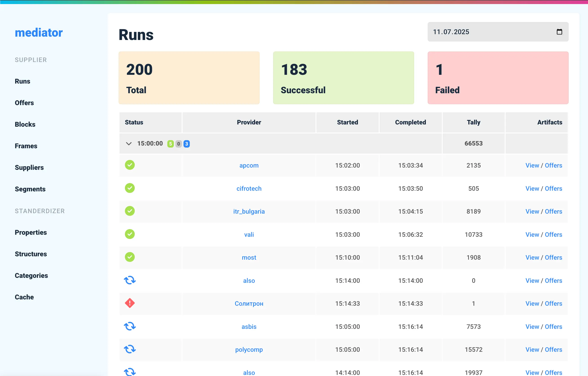Click the refresh status icon at 15:14:00 tally 0
The height and width of the screenshot is (376, 588).
click(x=130, y=280)
